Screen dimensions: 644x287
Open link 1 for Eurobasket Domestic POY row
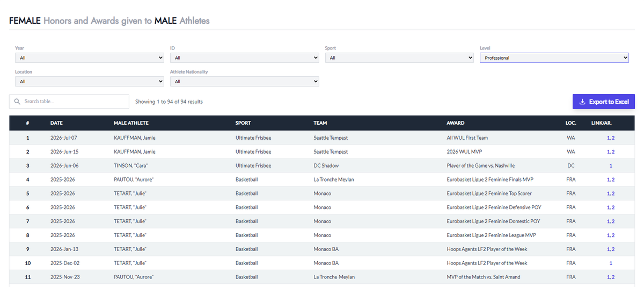coord(608,221)
